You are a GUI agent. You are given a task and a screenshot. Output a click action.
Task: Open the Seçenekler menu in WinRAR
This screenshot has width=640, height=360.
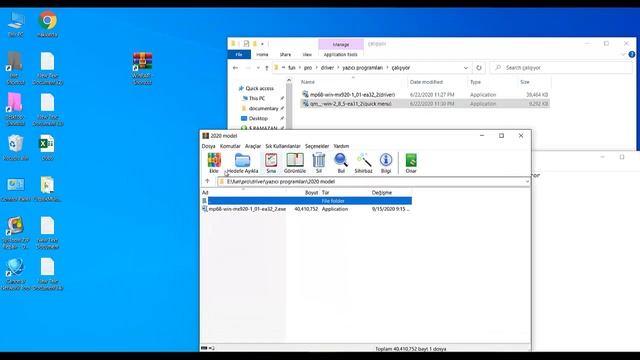coord(317,146)
